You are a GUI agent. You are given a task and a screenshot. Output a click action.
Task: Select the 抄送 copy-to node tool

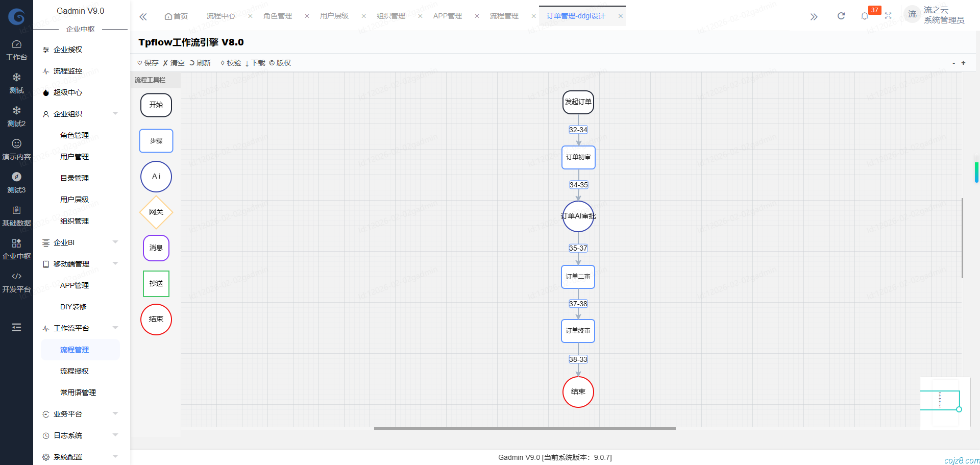pos(156,284)
